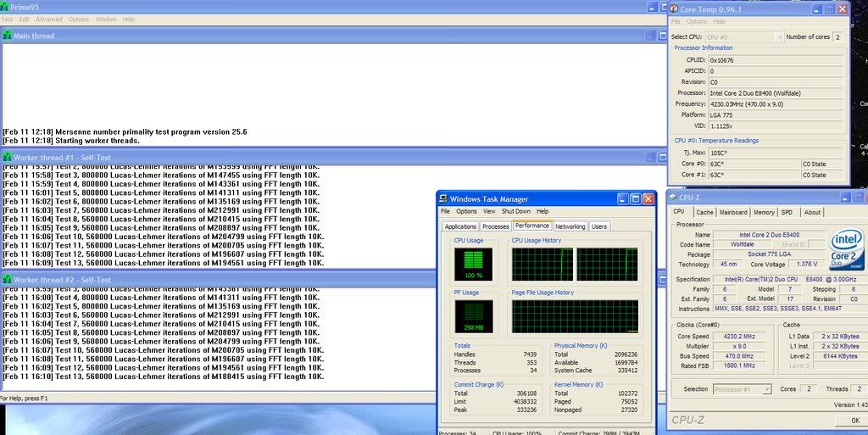Click the Main thread window icon
Viewport: 868px width, 435px height.
[x=7, y=36]
